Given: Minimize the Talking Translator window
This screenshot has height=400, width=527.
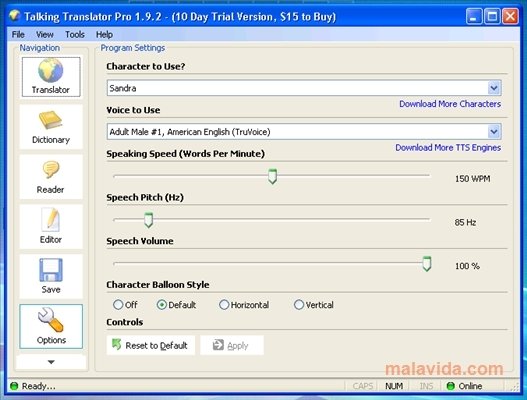Looking at the screenshot, I should [474, 16].
